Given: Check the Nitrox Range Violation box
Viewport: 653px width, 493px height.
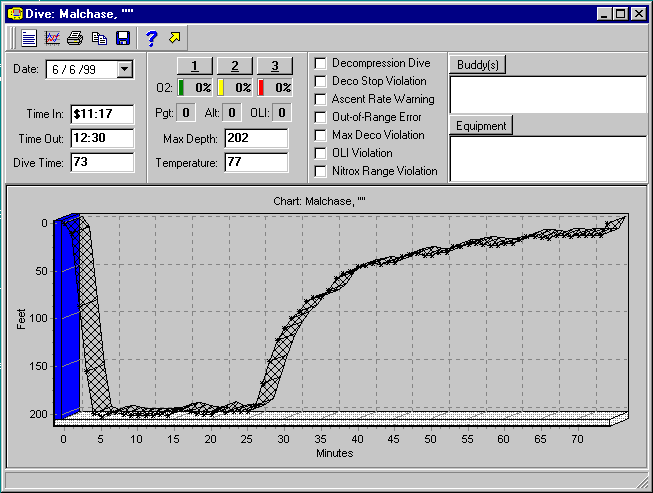Looking at the screenshot, I should (x=320, y=171).
